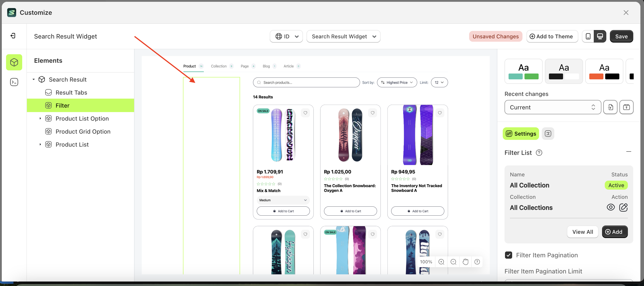This screenshot has height=286, width=644.
Task: Click the Add to Theme button
Action: click(x=552, y=36)
